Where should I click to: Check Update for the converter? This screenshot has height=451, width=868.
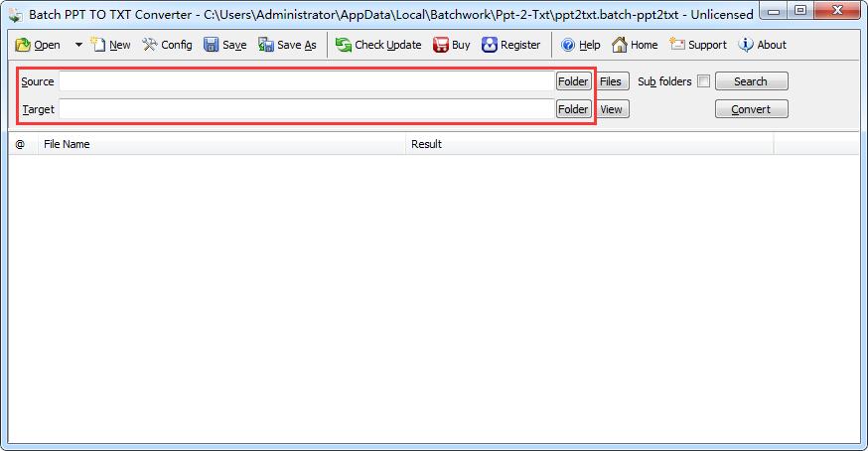click(378, 45)
